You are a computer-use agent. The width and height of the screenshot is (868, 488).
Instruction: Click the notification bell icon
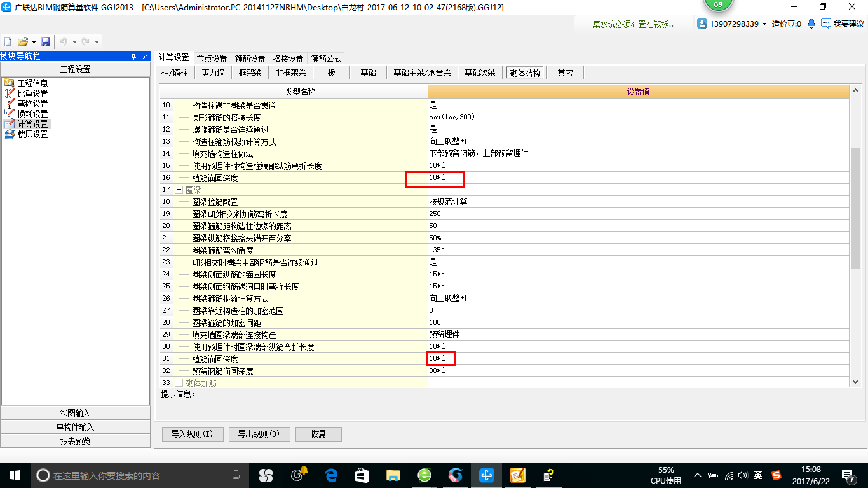811,24
